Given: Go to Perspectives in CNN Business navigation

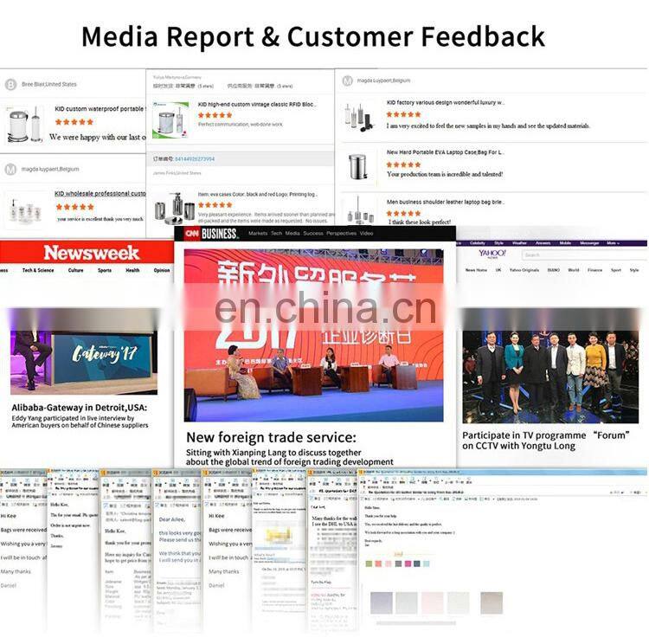Looking at the screenshot, I should (x=341, y=233).
